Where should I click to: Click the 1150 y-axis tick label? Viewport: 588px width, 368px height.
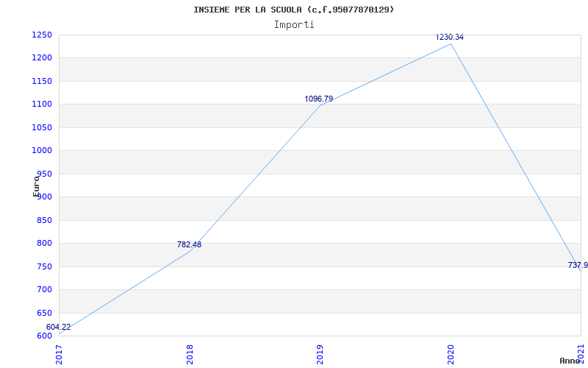(x=41, y=81)
